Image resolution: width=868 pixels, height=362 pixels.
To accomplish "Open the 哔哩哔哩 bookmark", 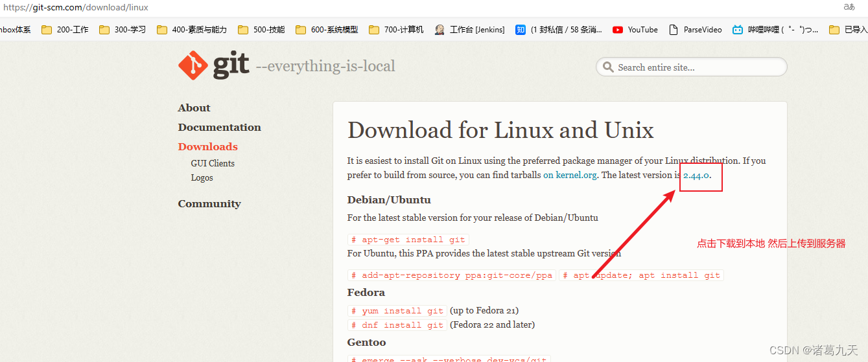I will pos(775,29).
